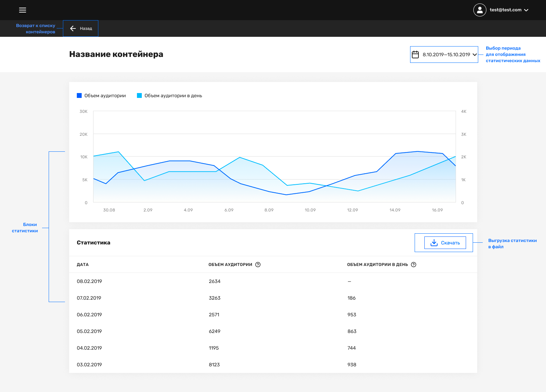Click the audience value 8123
The width and height of the screenshot is (546, 392).
pos(214,365)
